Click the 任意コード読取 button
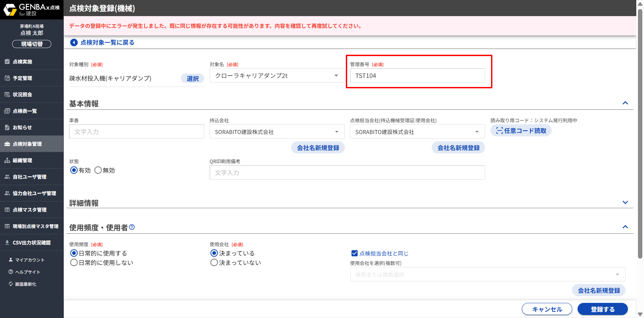Viewport: 644px width, 318px height. [x=521, y=131]
